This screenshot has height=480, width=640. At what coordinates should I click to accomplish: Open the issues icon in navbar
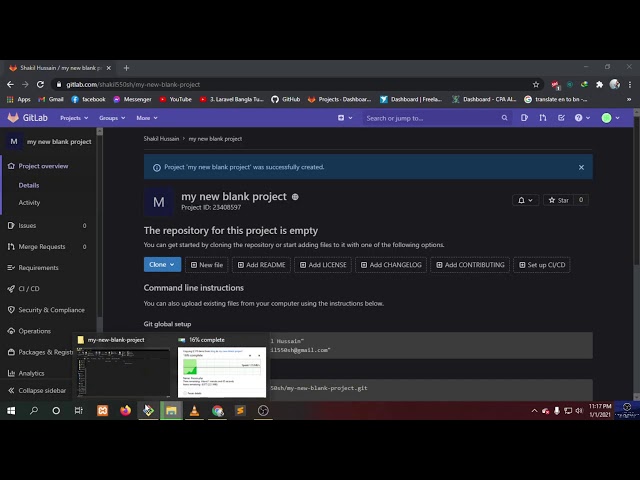[x=524, y=118]
